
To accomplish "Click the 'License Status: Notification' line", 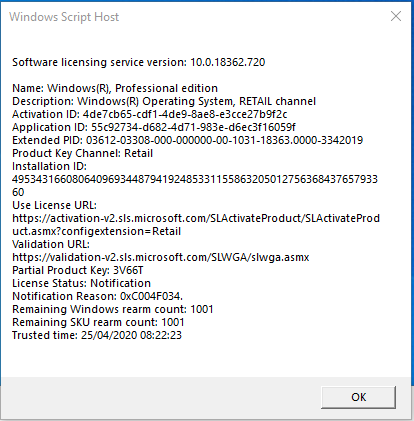I will pos(82,283).
